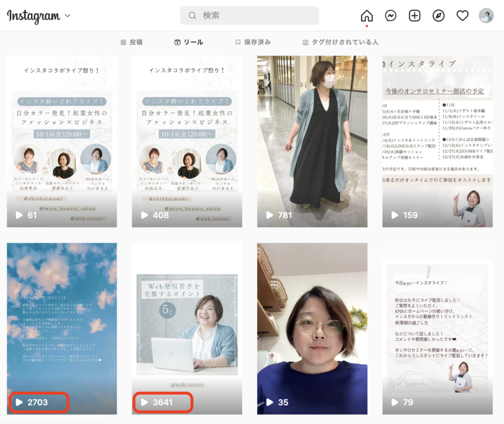Click the 159 play count text

click(x=411, y=215)
